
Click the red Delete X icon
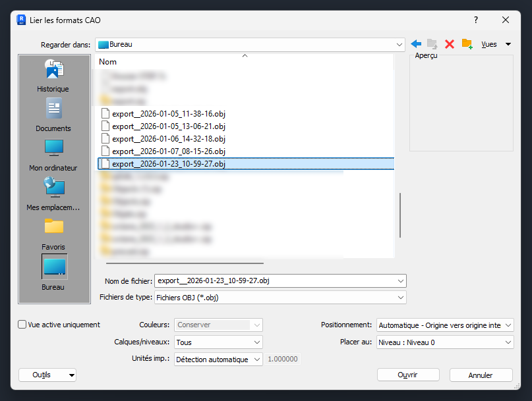click(450, 44)
